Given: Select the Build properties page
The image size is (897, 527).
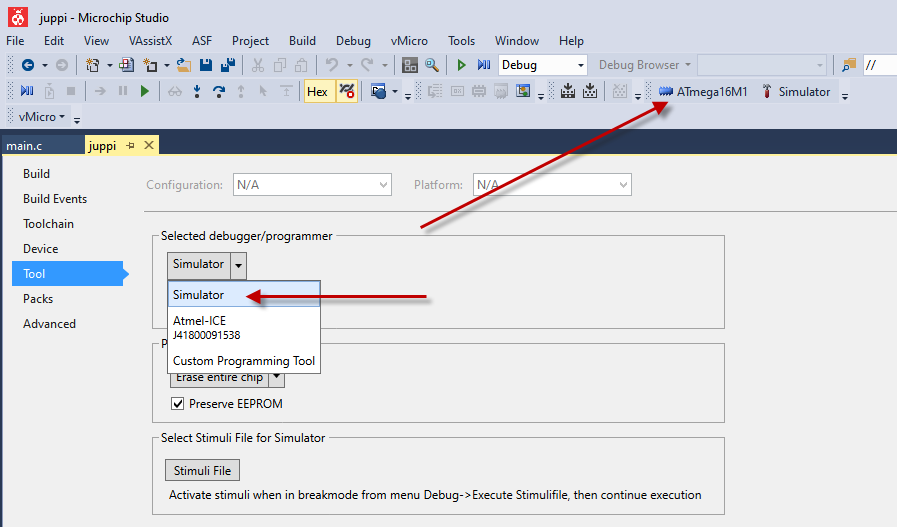Looking at the screenshot, I should coord(36,174).
